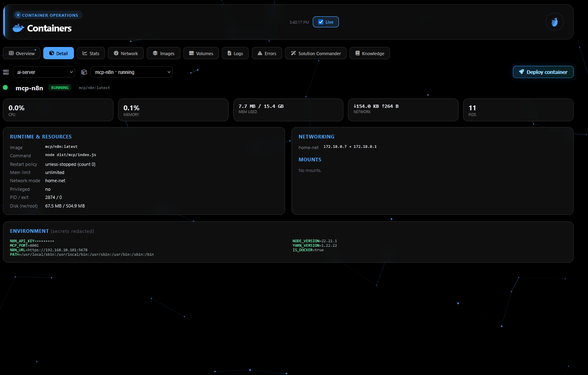588x375 pixels.
Task: Click the MCP_PORT=8001 environment entry
Action: click(24, 246)
